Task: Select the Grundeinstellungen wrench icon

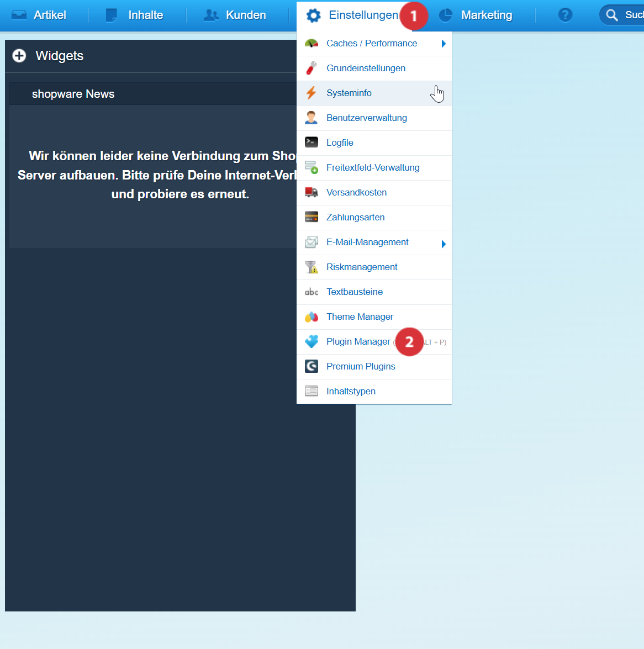Action: tap(312, 68)
